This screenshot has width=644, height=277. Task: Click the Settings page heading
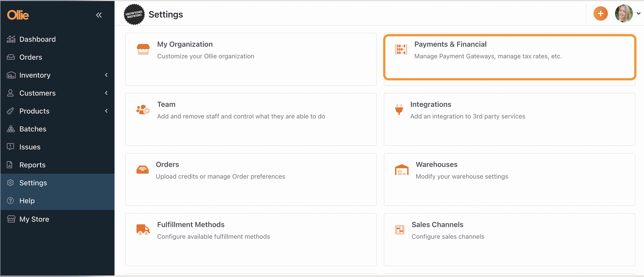click(x=166, y=15)
